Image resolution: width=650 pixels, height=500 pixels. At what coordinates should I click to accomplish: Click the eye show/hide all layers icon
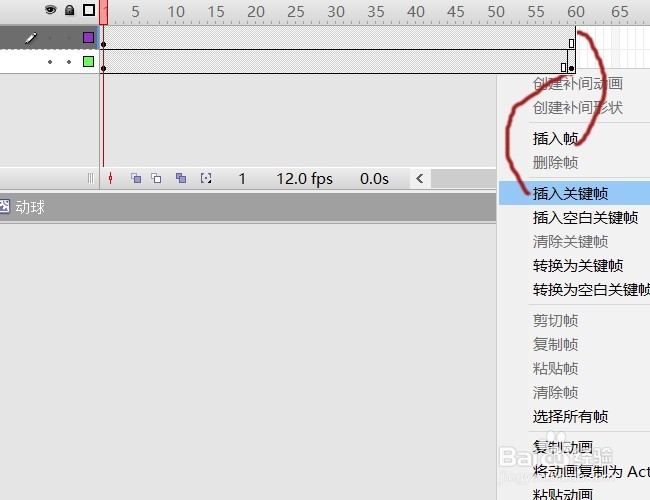click(x=51, y=10)
